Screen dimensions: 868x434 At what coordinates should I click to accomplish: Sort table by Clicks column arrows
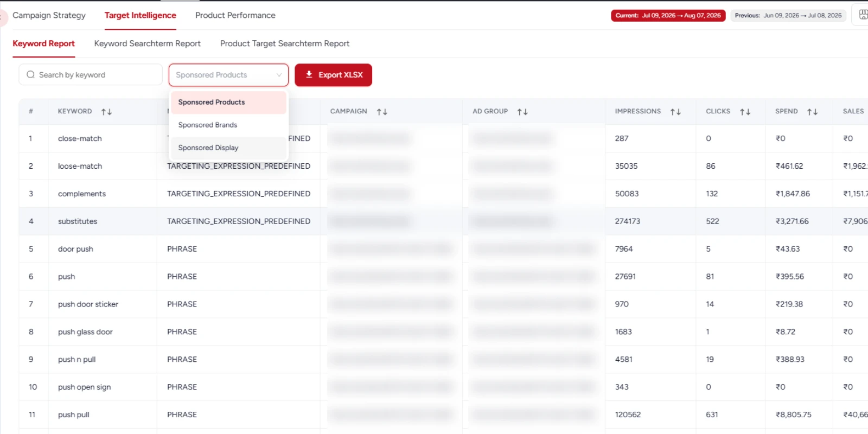(x=745, y=112)
